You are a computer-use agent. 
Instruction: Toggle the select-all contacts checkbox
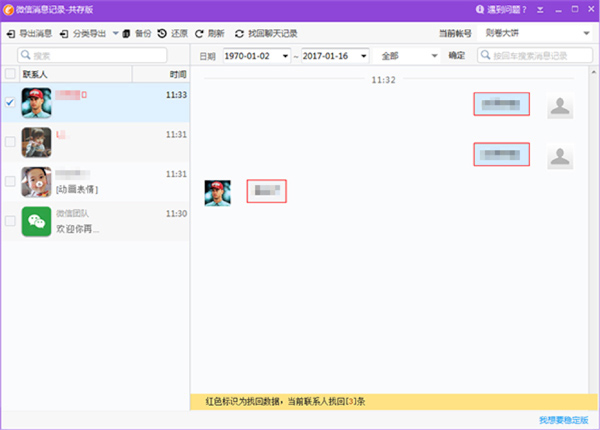coord(10,74)
